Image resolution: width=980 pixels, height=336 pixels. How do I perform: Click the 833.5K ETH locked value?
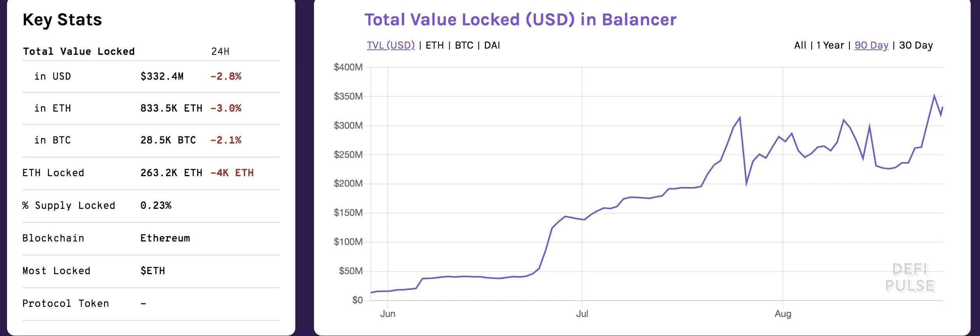click(x=171, y=108)
